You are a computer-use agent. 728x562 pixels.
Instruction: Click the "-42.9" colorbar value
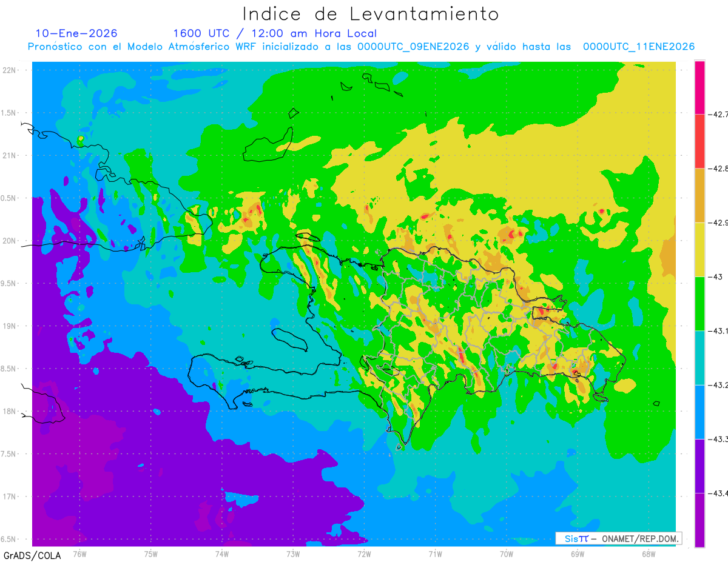[x=718, y=222]
